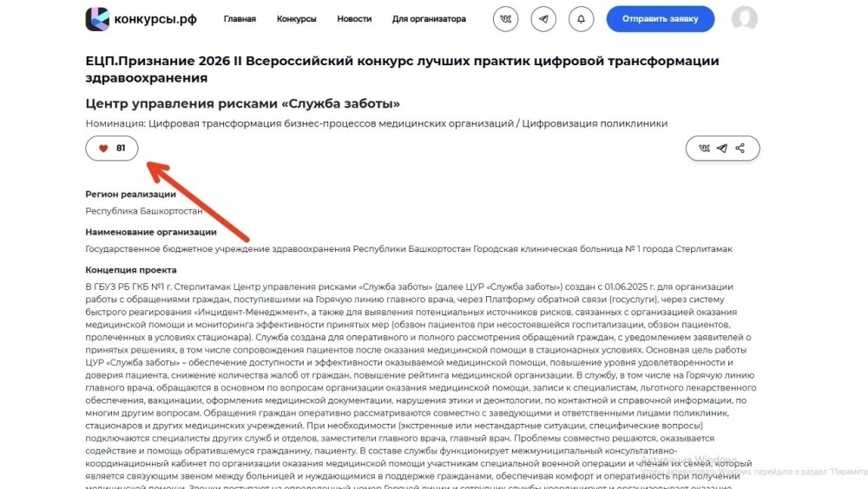
Task: Click the Отправить заявку button
Action: [x=661, y=19]
